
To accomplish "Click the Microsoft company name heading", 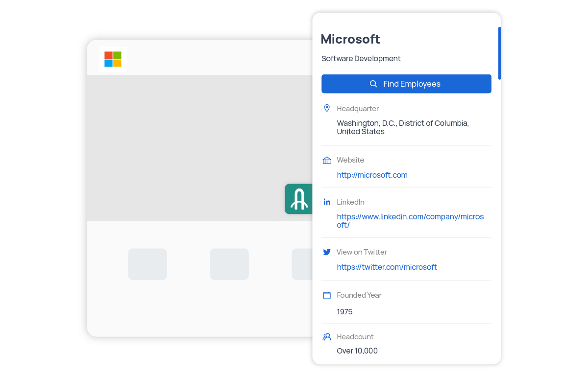I will coord(350,39).
